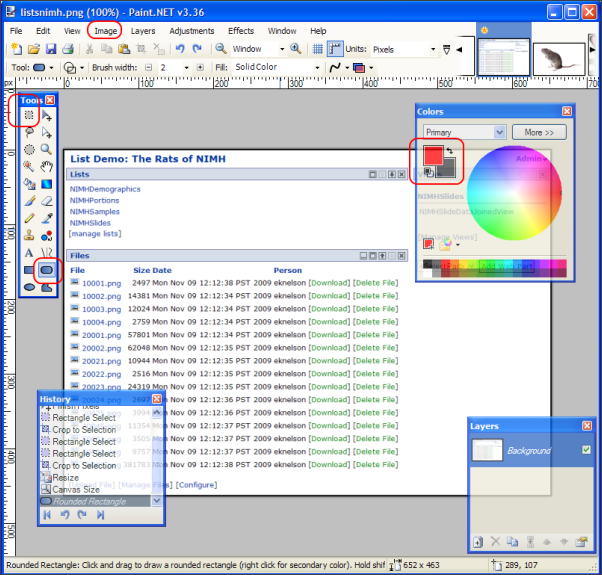Open the Fill Solid Color dropdown

click(x=317, y=68)
